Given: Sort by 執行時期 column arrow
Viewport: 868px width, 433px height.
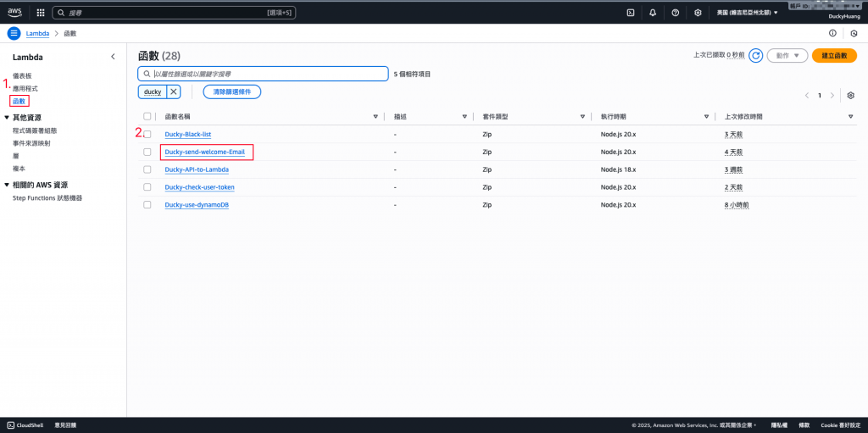Looking at the screenshot, I should 706,117.
